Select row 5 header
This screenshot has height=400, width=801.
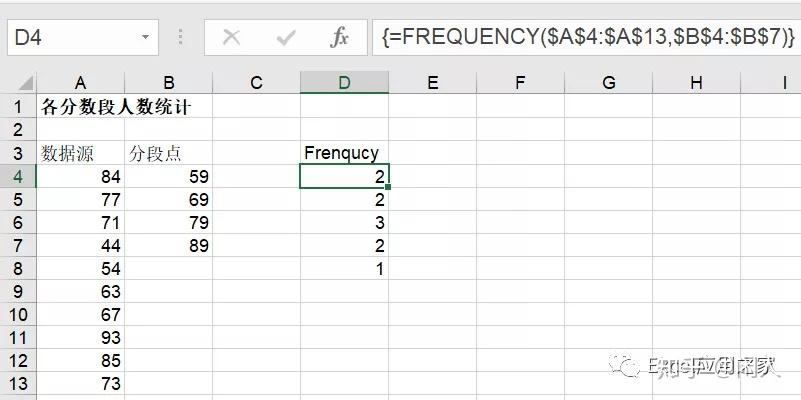coord(18,199)
